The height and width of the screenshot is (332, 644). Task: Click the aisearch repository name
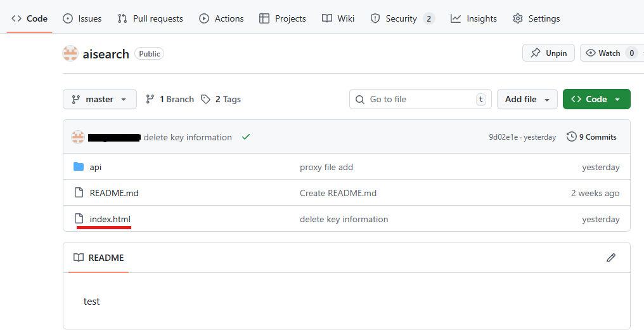pos(106,54)
